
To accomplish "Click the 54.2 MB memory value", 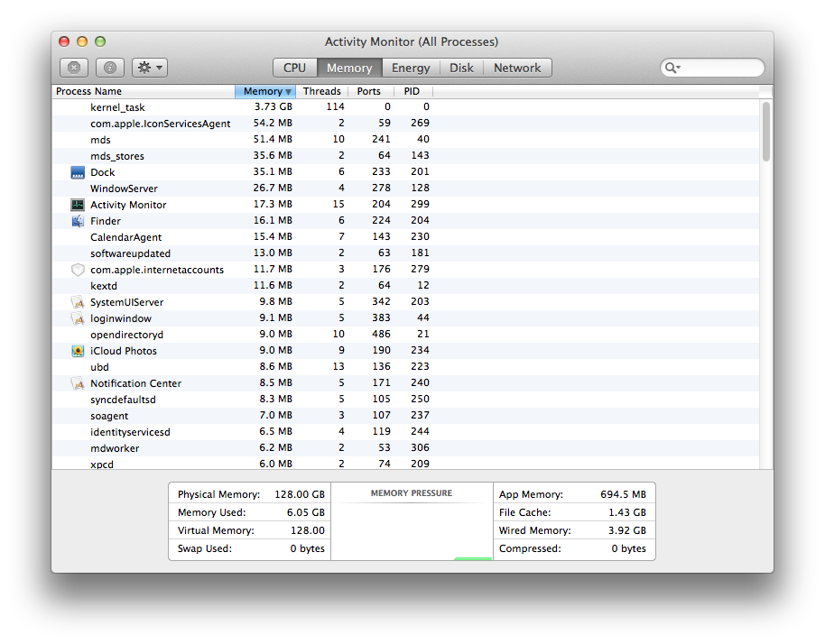I will click(x=273, y=123).
